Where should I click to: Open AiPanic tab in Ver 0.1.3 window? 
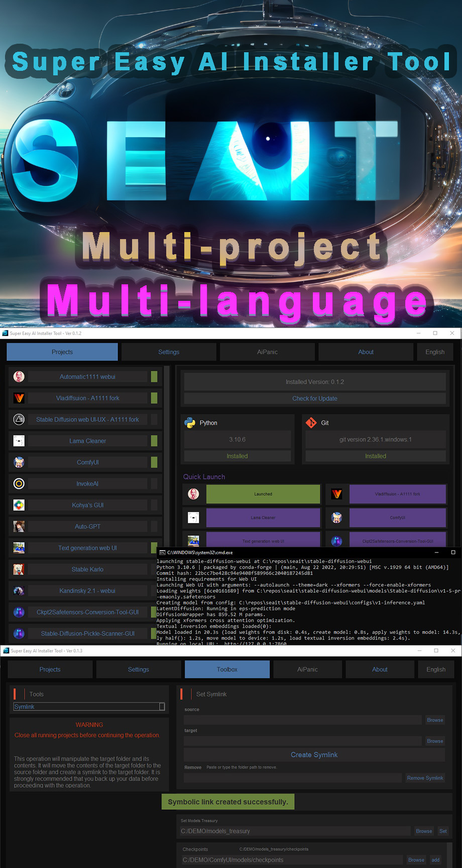307,670
